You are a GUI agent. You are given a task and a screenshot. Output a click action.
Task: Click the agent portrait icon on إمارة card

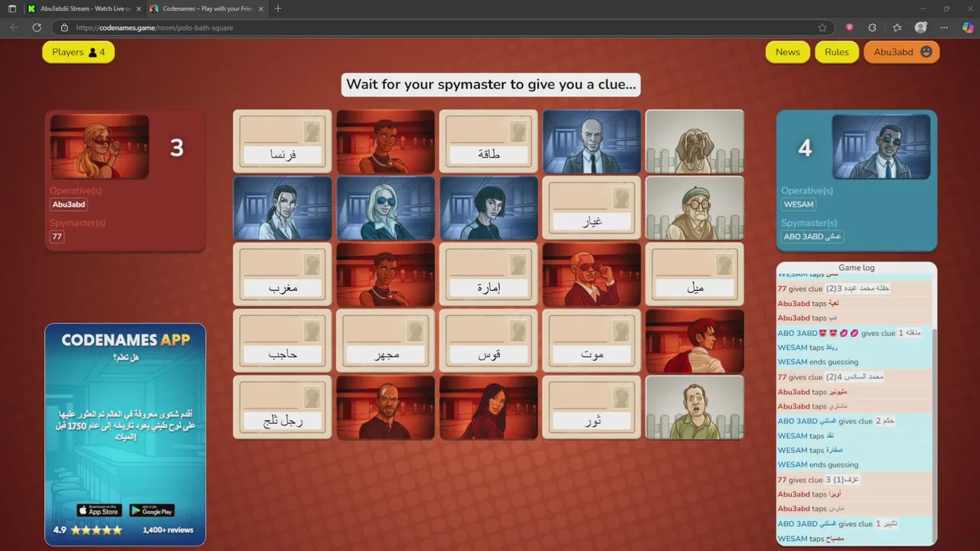tap(518, 265)
